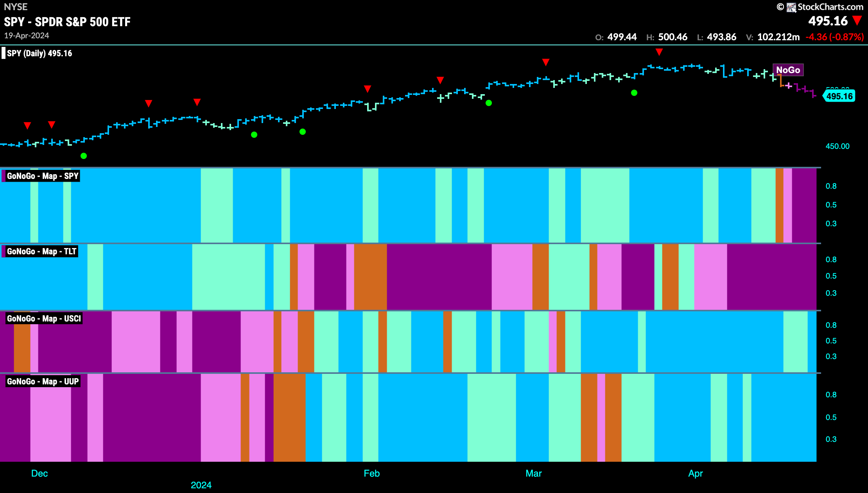
Task: Click the GoNoGo - Map - UUP label
Action: point(43,382)
